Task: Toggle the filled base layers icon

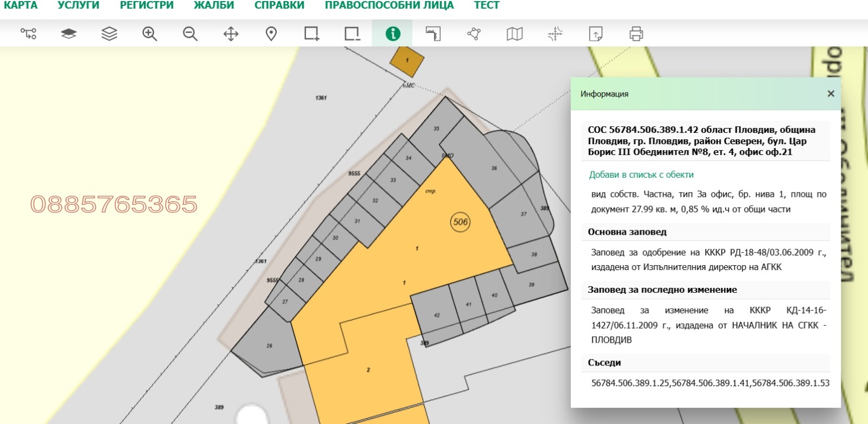Action: 68,34
